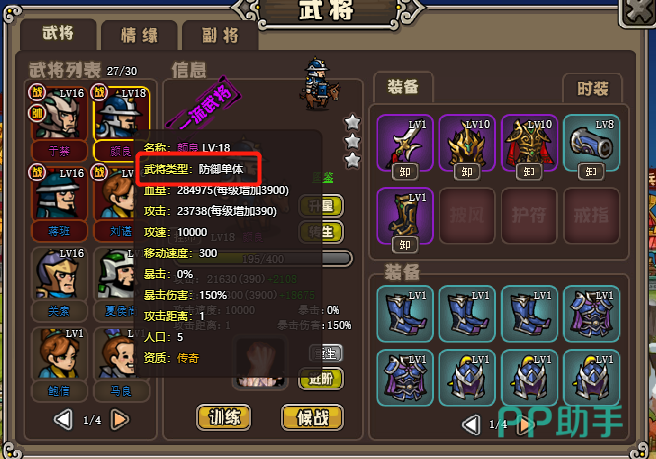
Task: Click the 进阶 advance button
Action: 321,378
